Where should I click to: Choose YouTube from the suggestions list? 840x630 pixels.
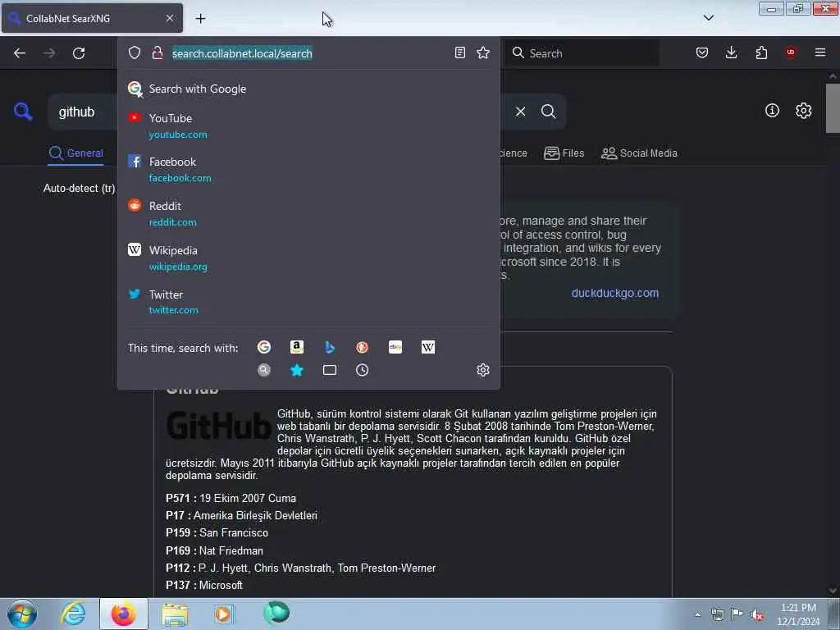tap(308, 126)
